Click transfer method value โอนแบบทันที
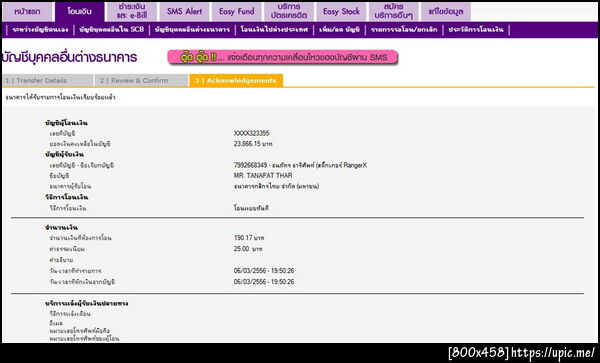 coord(251,208)
